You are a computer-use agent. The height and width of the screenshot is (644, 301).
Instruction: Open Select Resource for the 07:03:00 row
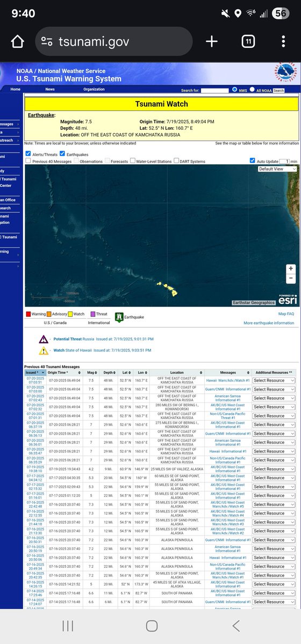point(274,389)
